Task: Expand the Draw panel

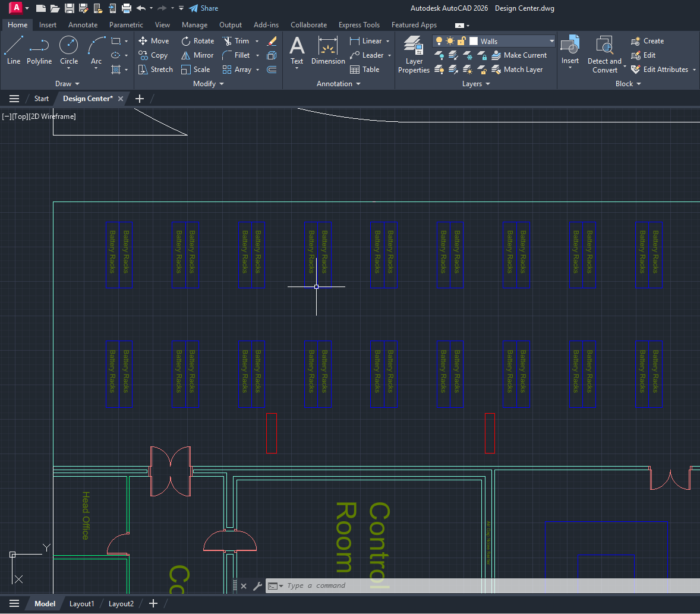Action: coord(67,83)
